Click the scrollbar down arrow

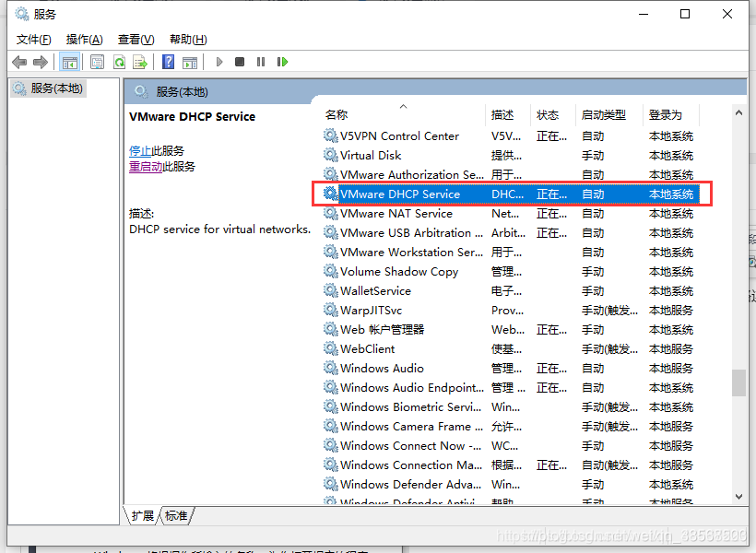(738, 497)
